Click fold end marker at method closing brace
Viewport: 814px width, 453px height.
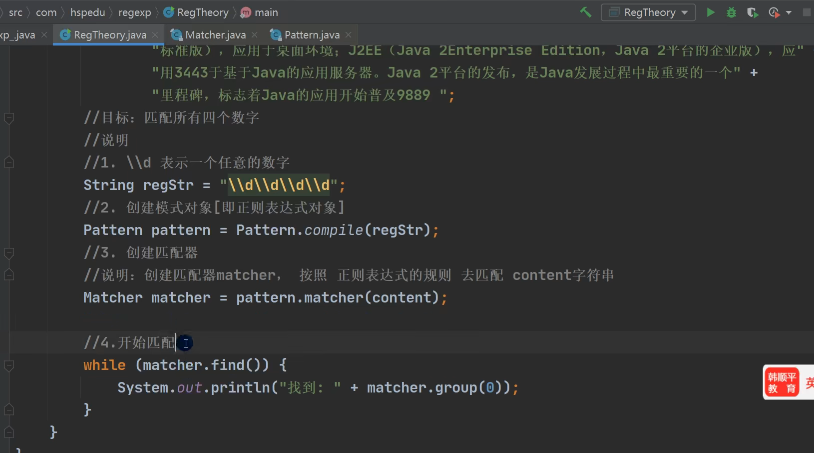pos(9,432)
